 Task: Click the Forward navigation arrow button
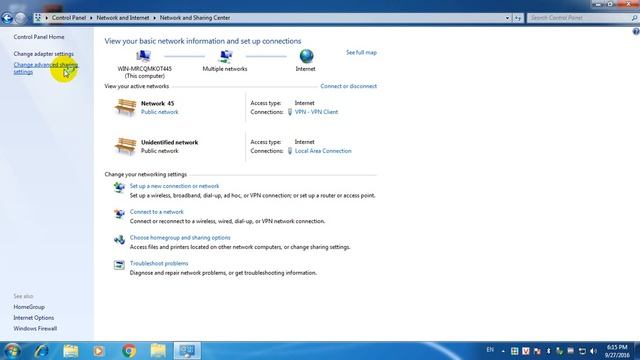tap(20, 18)
